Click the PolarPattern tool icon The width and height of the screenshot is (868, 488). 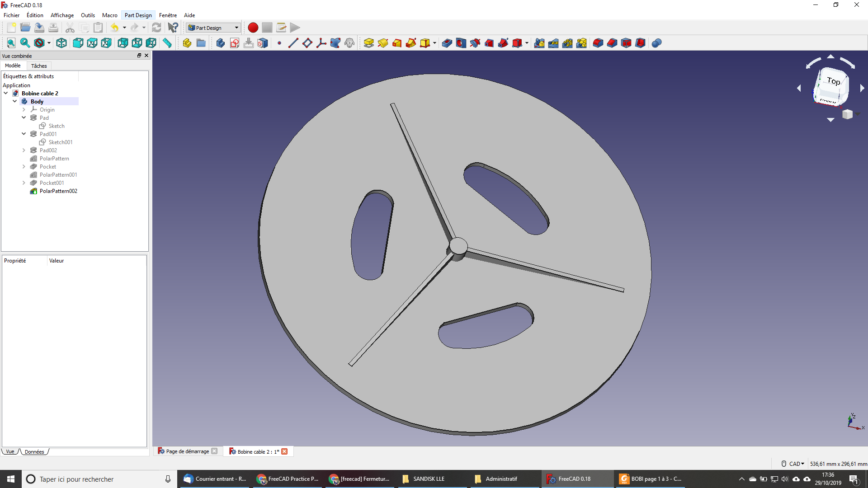tap(567, 43)
